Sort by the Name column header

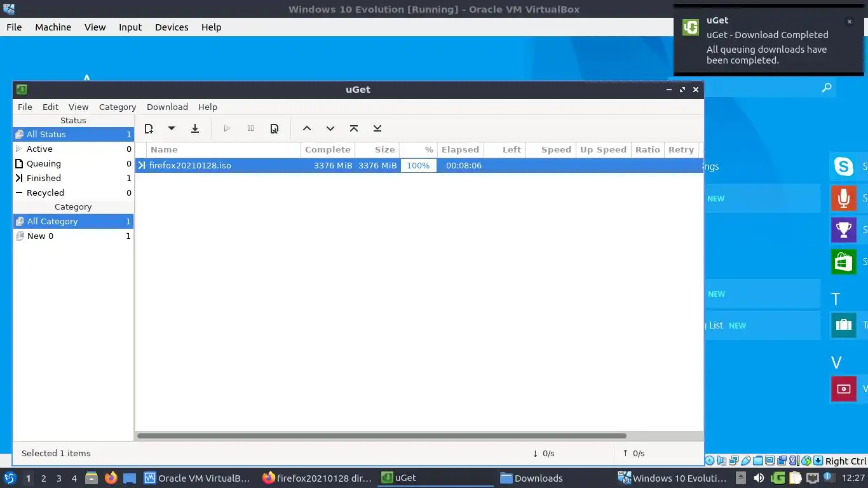224,149
